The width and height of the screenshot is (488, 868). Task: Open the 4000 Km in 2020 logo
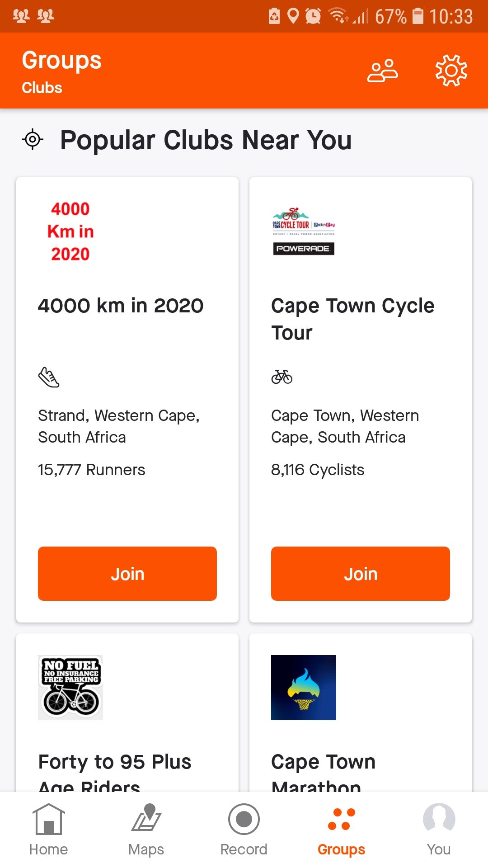[x=70, y=231]
